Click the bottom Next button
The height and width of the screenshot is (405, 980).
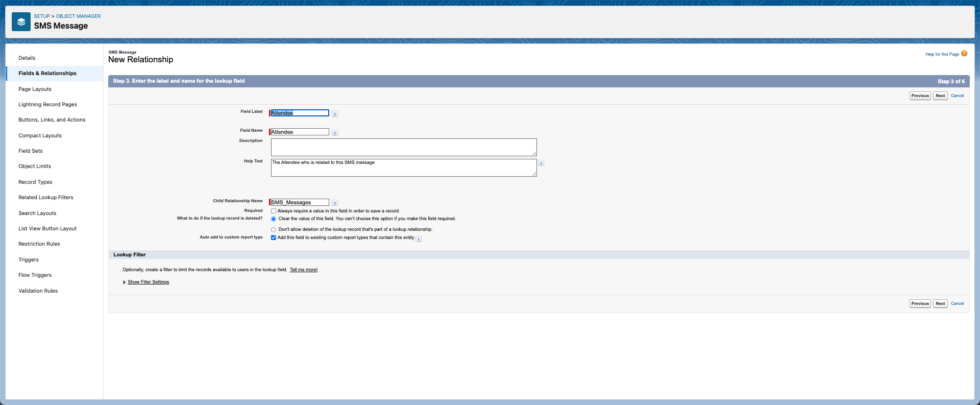coord(940,303)
